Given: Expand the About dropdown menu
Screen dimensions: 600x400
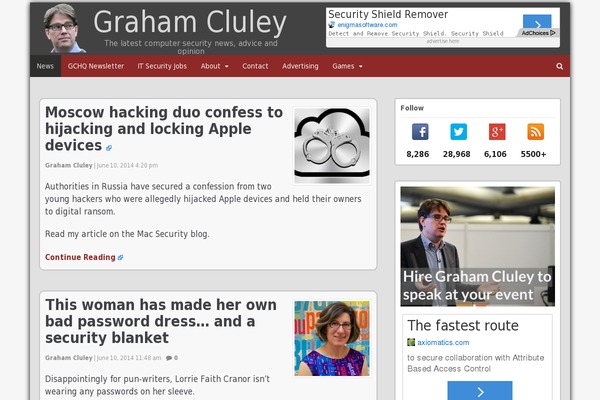Looking at the screenshot, I should coord(214,66).
